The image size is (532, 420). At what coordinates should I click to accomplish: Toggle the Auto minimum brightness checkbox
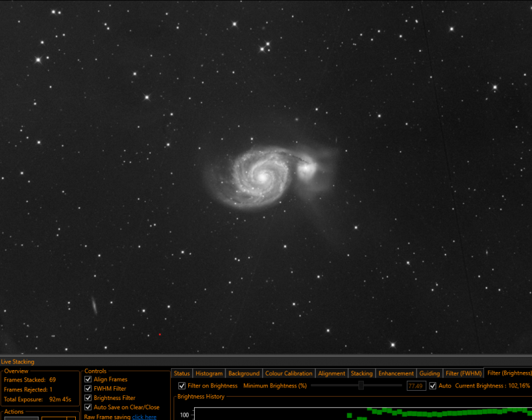[433, 385]
